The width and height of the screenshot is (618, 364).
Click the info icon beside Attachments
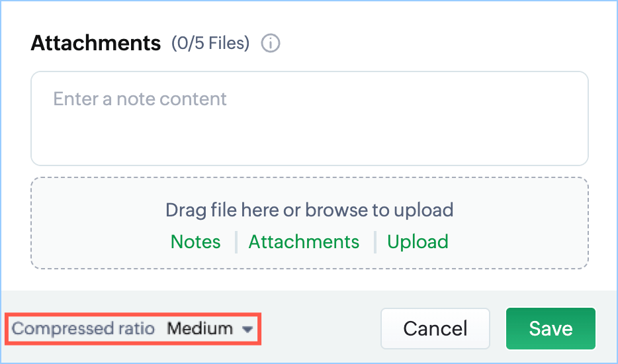pos(271,44)
